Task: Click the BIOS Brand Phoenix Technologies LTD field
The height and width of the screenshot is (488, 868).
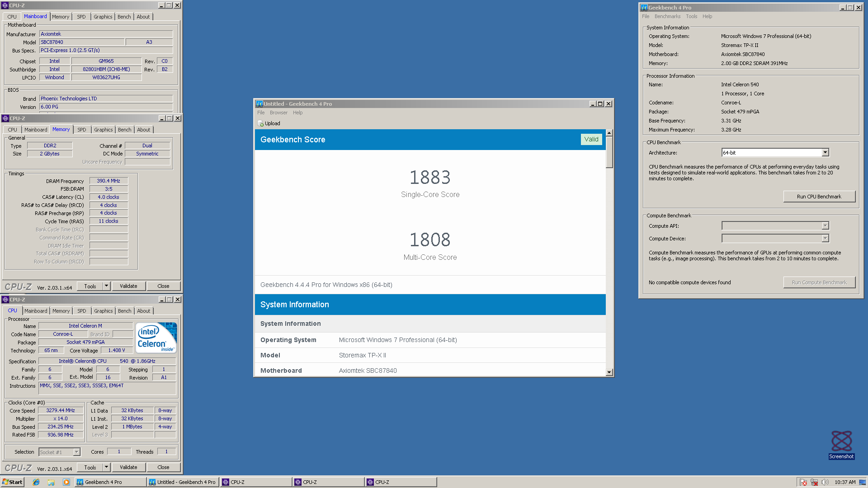Action: (x=106, y=99)
